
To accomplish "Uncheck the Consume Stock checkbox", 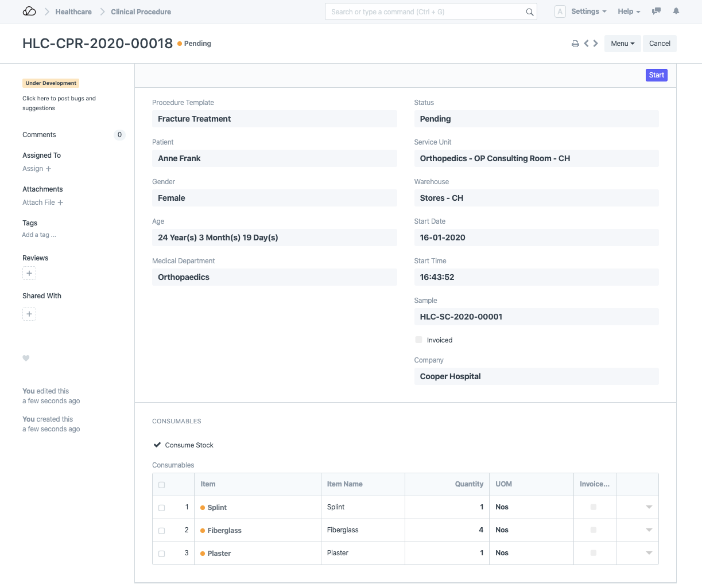I will 157,444.
